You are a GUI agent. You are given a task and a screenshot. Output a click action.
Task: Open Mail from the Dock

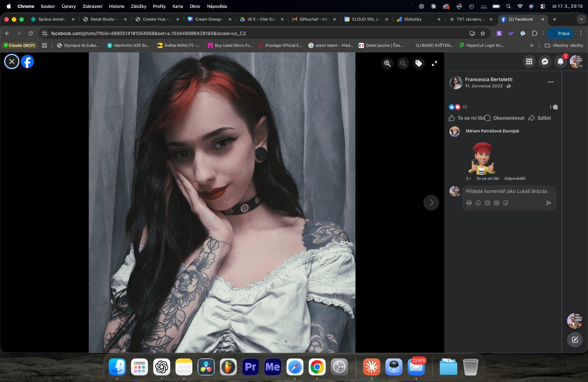pos(416,367)
